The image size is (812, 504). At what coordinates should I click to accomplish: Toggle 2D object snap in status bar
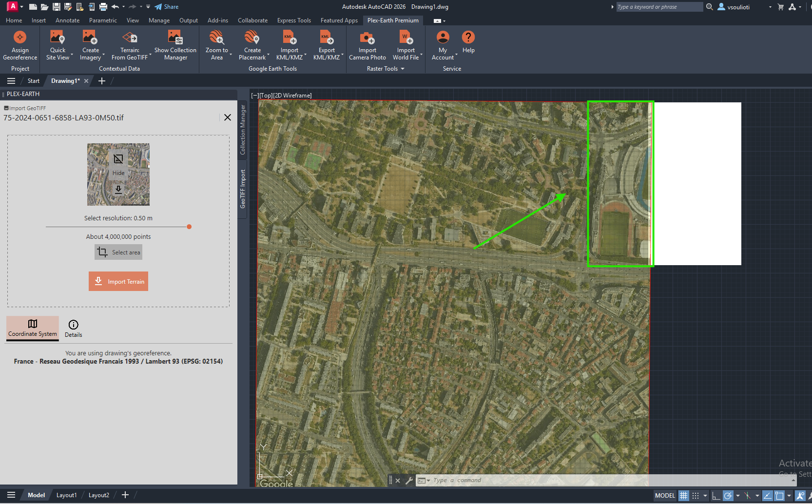[x=779, y=496]
